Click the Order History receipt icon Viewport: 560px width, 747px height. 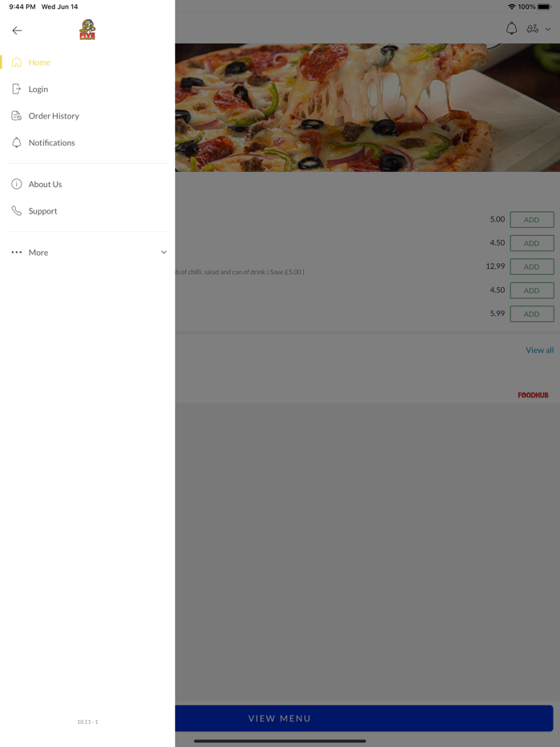[x=17, y=116]
